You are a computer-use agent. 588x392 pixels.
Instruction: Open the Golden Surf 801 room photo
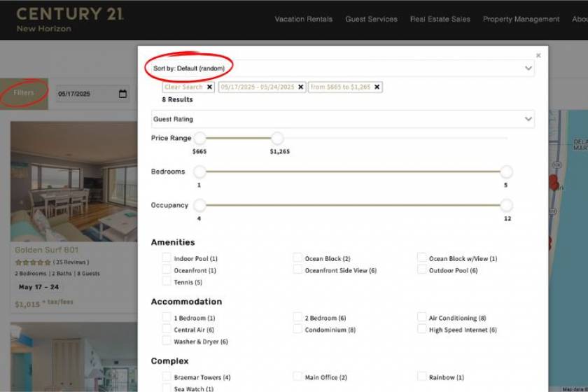74,181
